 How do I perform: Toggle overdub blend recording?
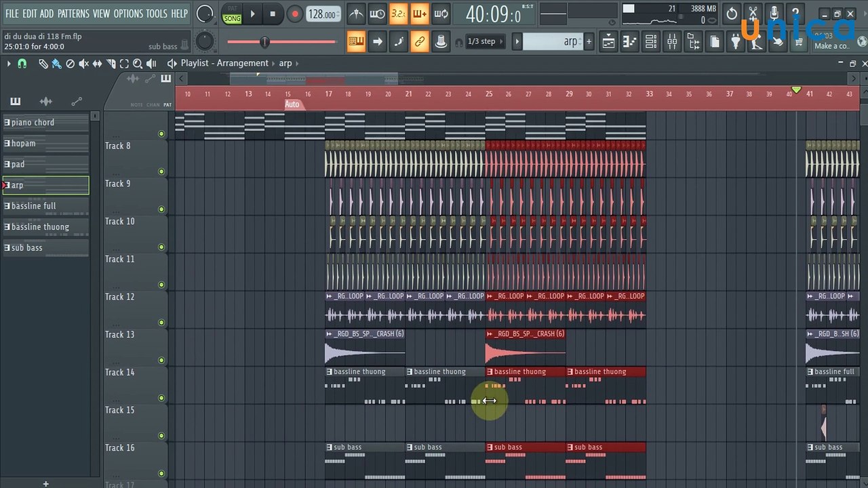click(419, 14)
